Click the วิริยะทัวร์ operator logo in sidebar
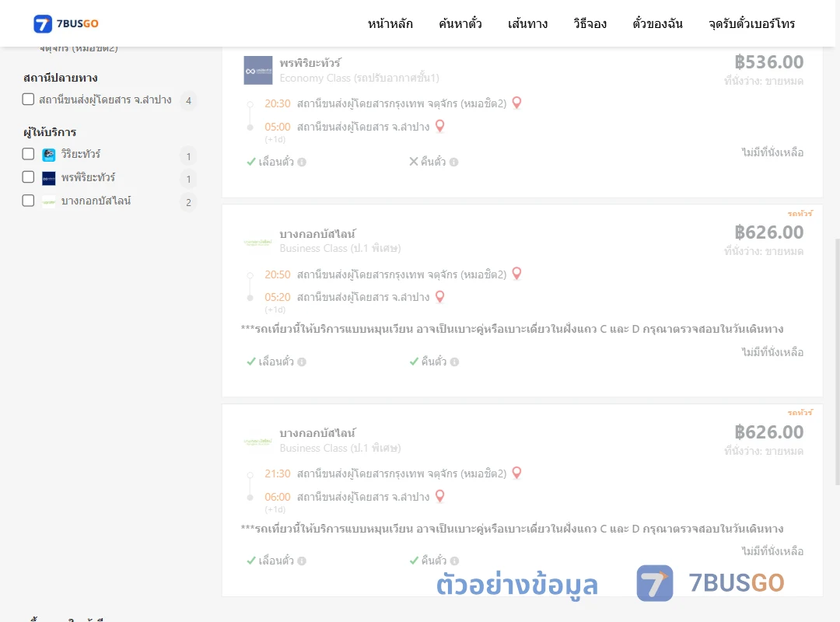The width and height of the screenshot is (840, 622). tap(49, 155)
